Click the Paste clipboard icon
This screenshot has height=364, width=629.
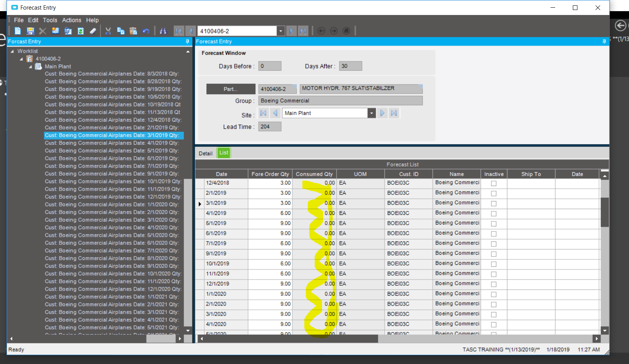click(x=133, y=31)
